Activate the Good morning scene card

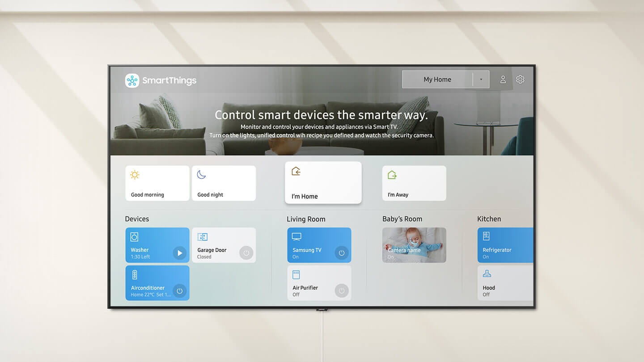click(157, 183)
